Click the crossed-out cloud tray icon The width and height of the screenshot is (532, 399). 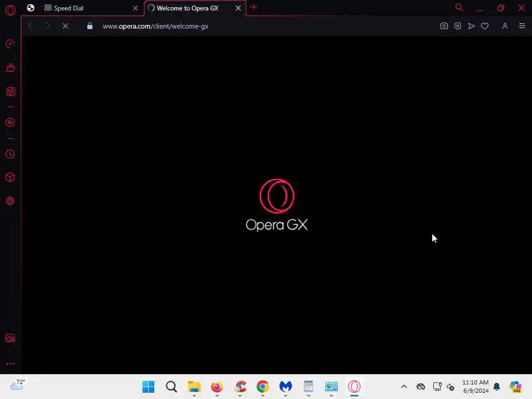tap(421, 387)
